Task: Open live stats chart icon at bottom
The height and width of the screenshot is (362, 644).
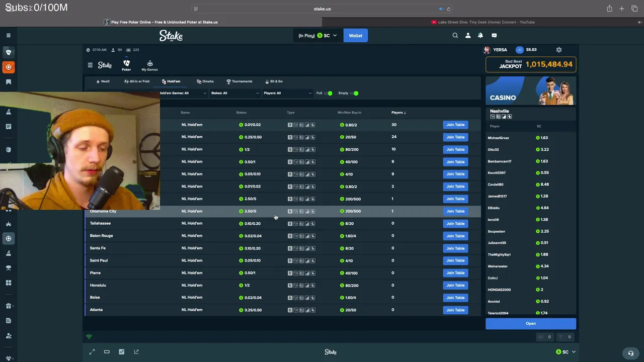Action: (121, 352)
